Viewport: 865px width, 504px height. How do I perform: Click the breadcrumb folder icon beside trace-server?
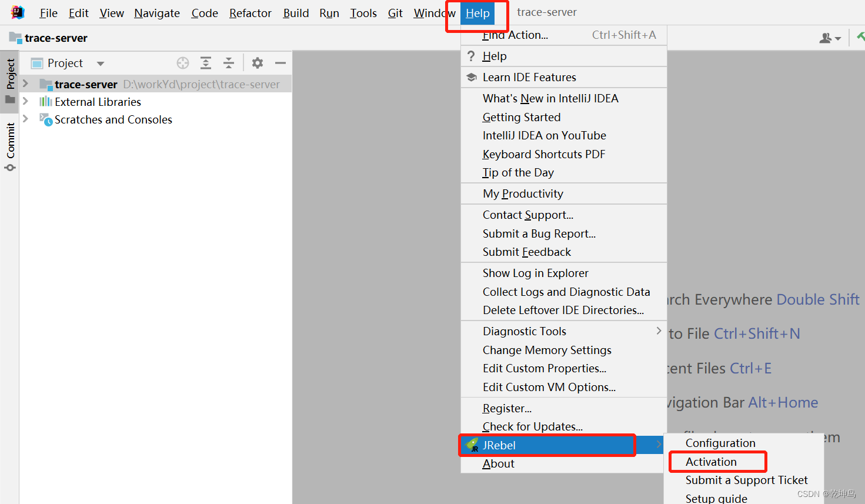15,38
